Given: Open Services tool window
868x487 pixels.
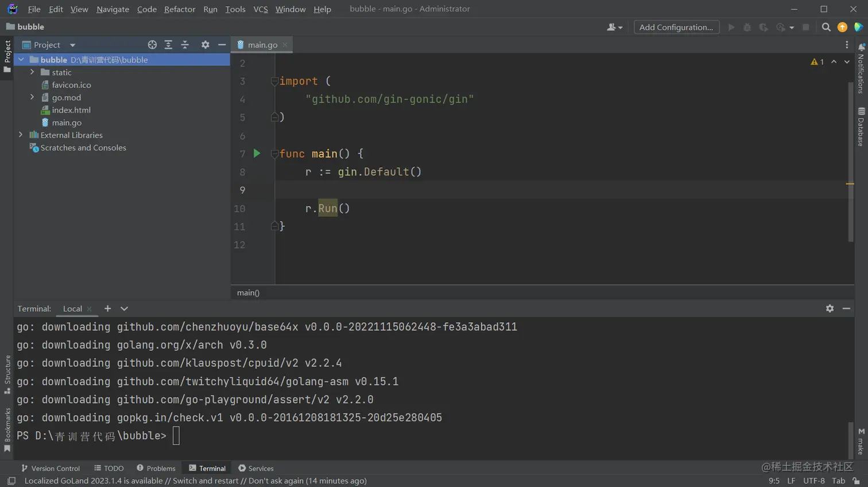Looking at the screenshot, I should pyautogui.click(x=256, y=468).
